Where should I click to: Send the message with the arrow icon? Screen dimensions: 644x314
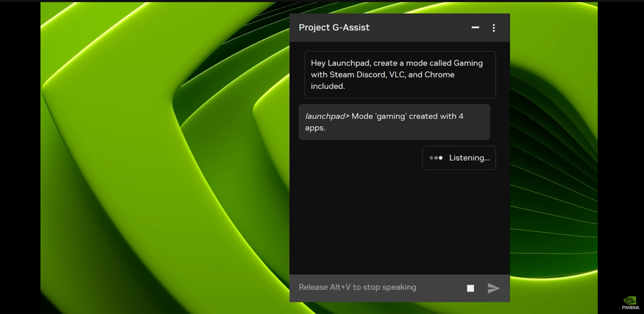tap(493, 288)
